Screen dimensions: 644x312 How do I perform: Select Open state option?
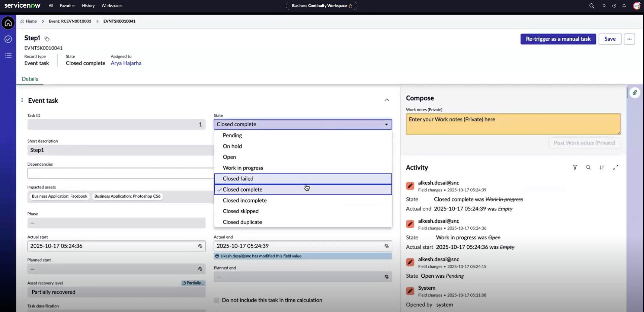coord(303,157)
